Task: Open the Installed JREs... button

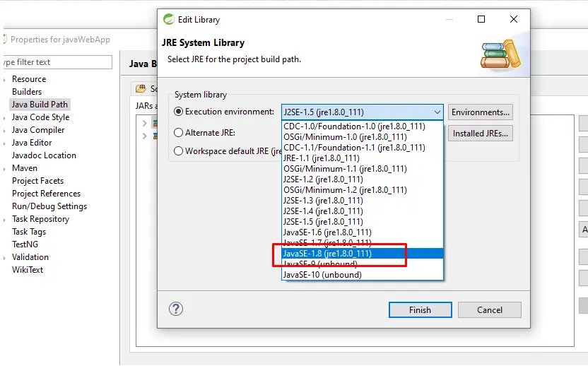Action: coord(481,134)
